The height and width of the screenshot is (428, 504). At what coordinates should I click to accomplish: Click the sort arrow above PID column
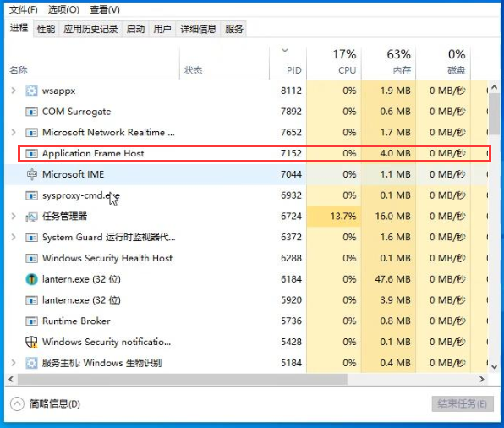(x=285, y=51)
